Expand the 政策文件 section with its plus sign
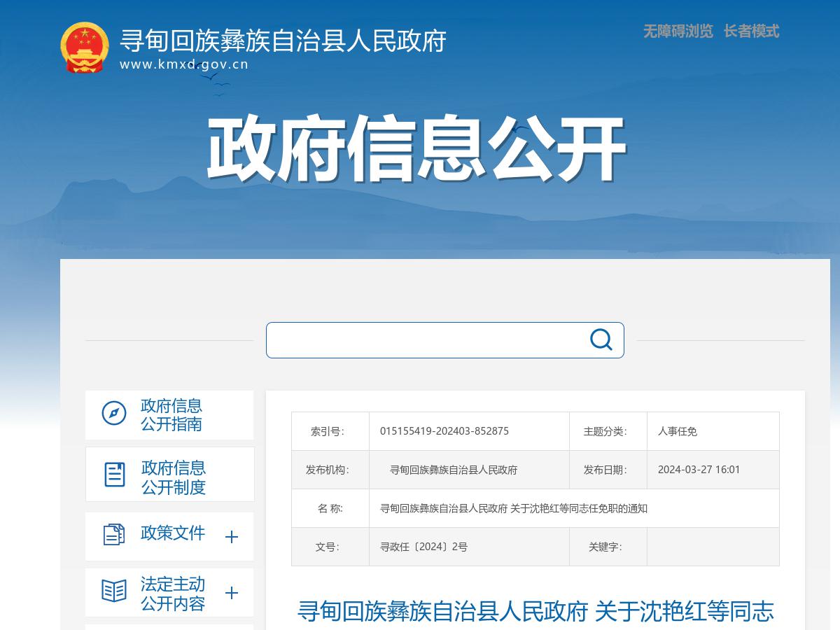 coord(231,535)
